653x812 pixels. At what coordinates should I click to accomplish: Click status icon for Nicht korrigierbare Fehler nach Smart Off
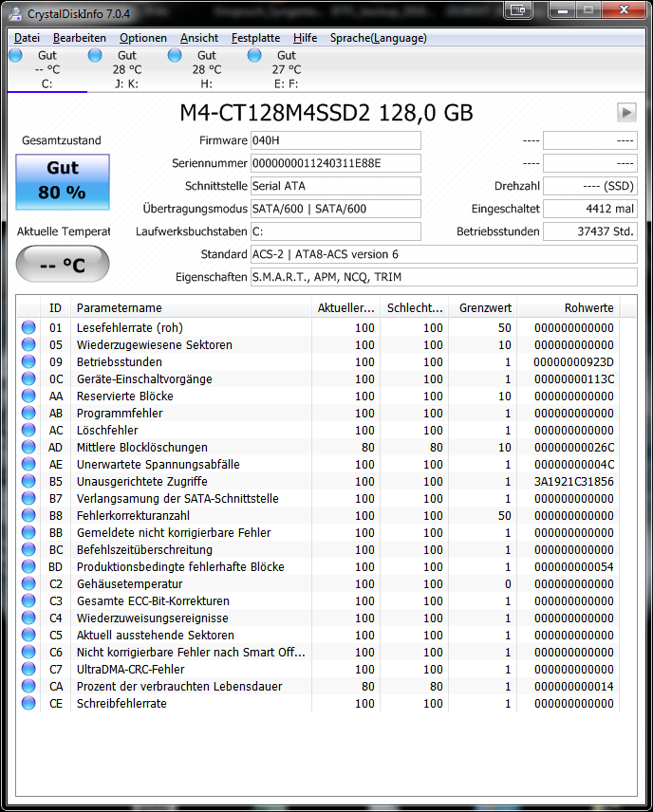(x=28, y=652)
